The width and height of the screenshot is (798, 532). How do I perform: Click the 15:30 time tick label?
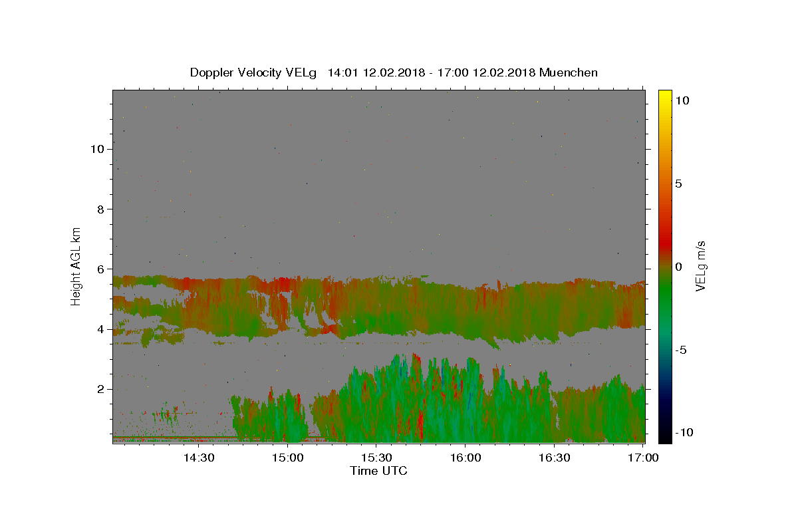[x=376, y=458]
